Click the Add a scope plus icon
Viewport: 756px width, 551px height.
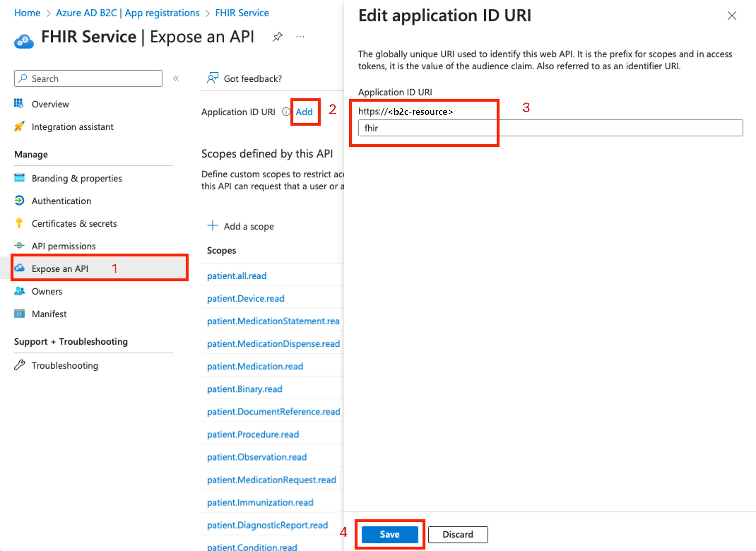tap(212, 226)
